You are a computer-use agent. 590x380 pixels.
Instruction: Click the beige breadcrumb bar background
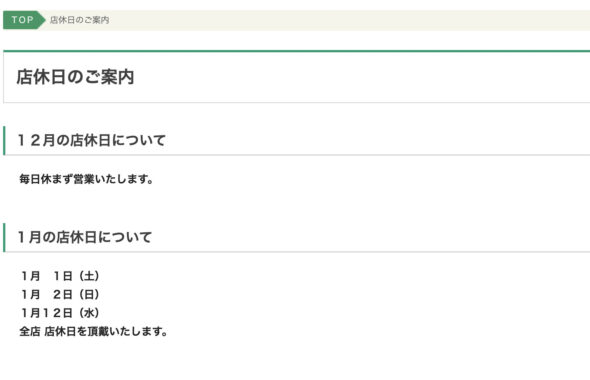(339, 20)
